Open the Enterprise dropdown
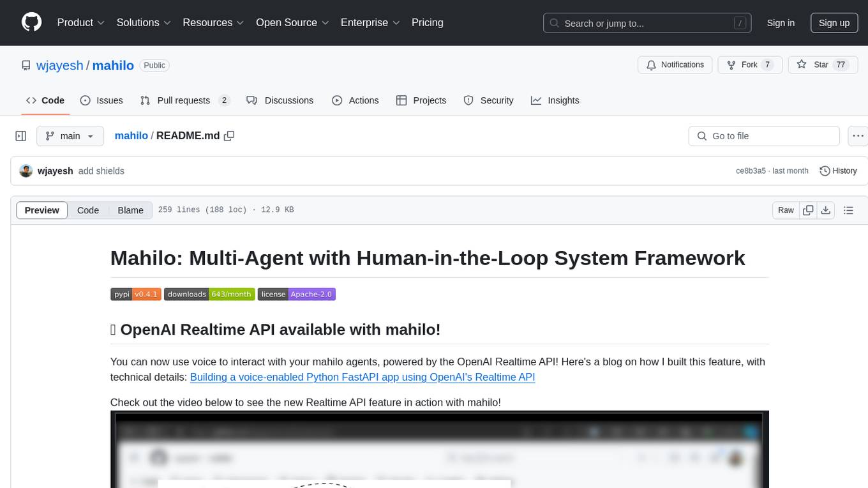 coord(370,22)
